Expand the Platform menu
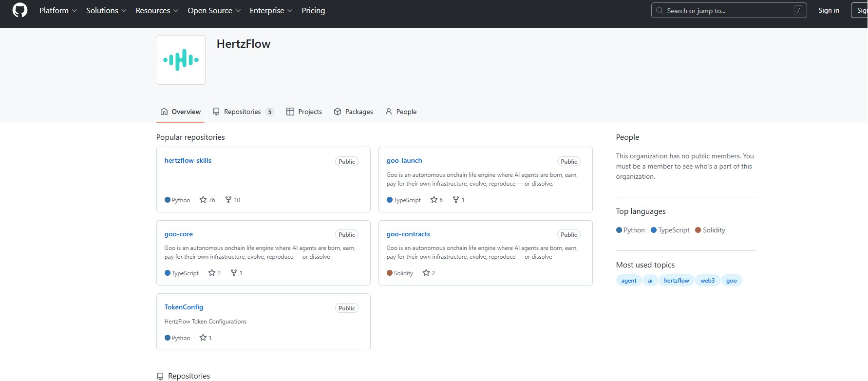The image size is (868, 381). pos(58,11)
